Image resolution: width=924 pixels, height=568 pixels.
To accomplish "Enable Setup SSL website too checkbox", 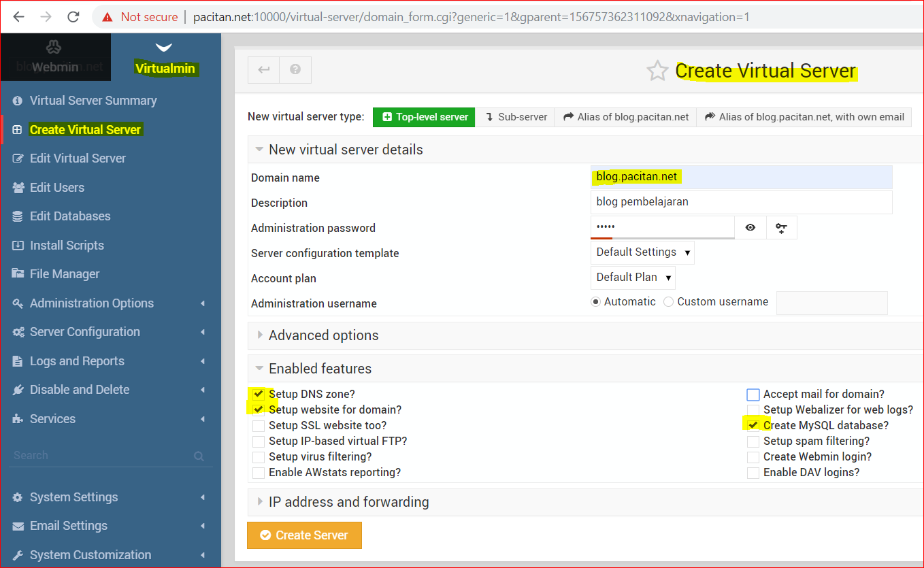I will [x=259, y=426].
